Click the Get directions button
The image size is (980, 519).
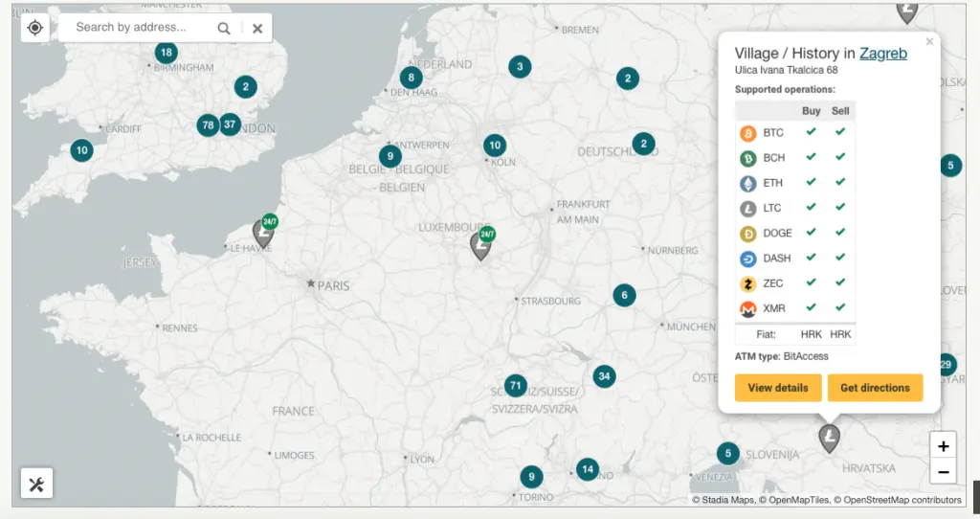875,388
